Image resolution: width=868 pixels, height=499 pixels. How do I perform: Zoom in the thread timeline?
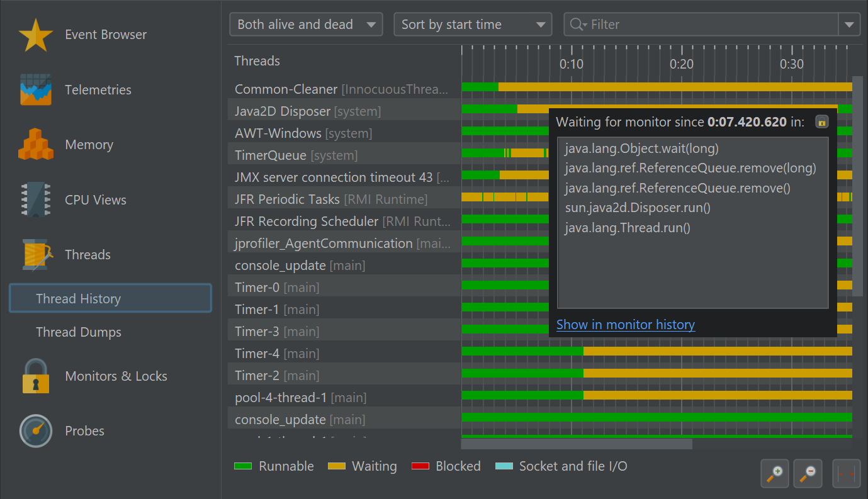(x=775, y=473)
